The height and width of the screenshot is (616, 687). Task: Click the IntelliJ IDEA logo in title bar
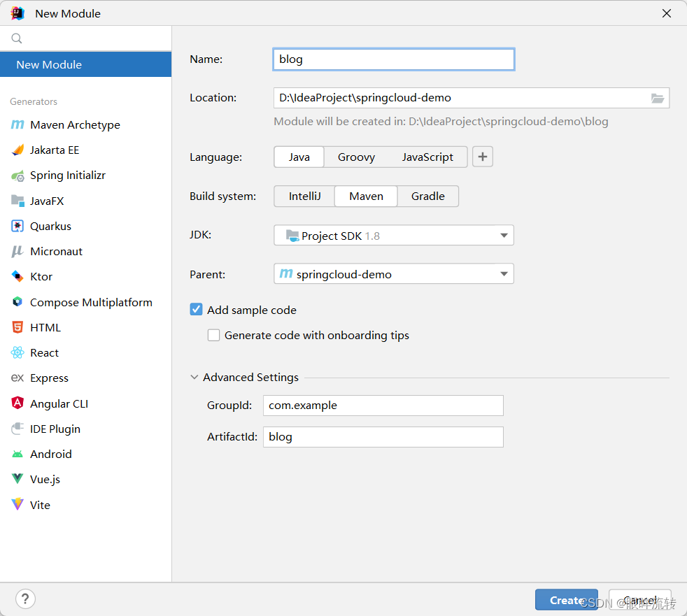tap(17, 13)
